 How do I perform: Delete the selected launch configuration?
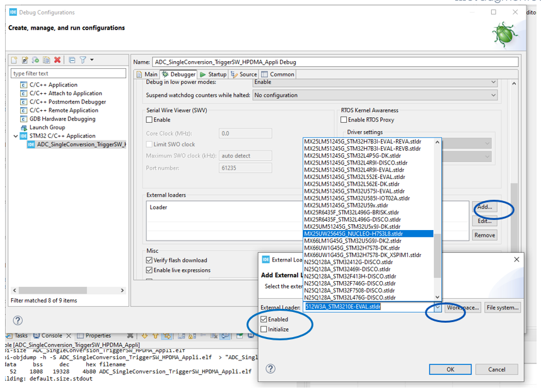click(57, 59)
